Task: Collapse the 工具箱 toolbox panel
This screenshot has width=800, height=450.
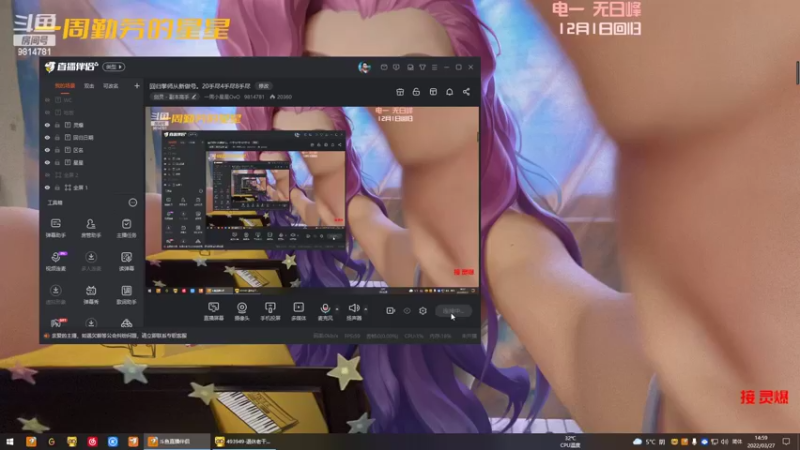Action: pyautogui.click(x=133, y=203)
